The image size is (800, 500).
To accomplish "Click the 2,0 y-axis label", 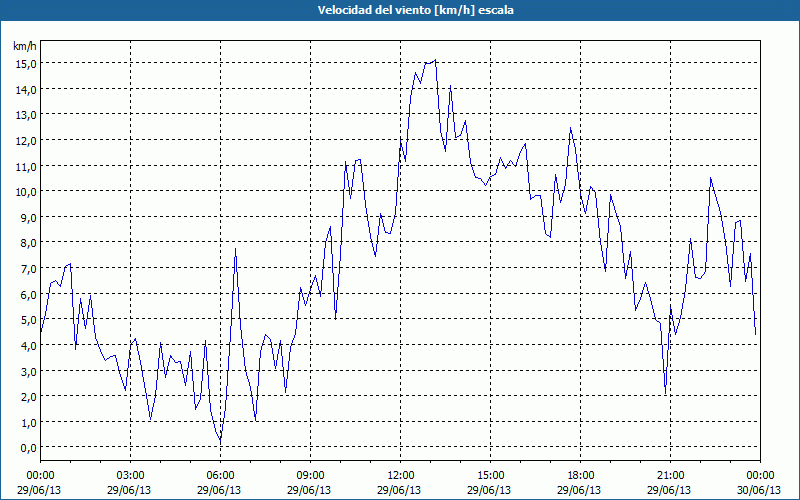I will point(28,397).
